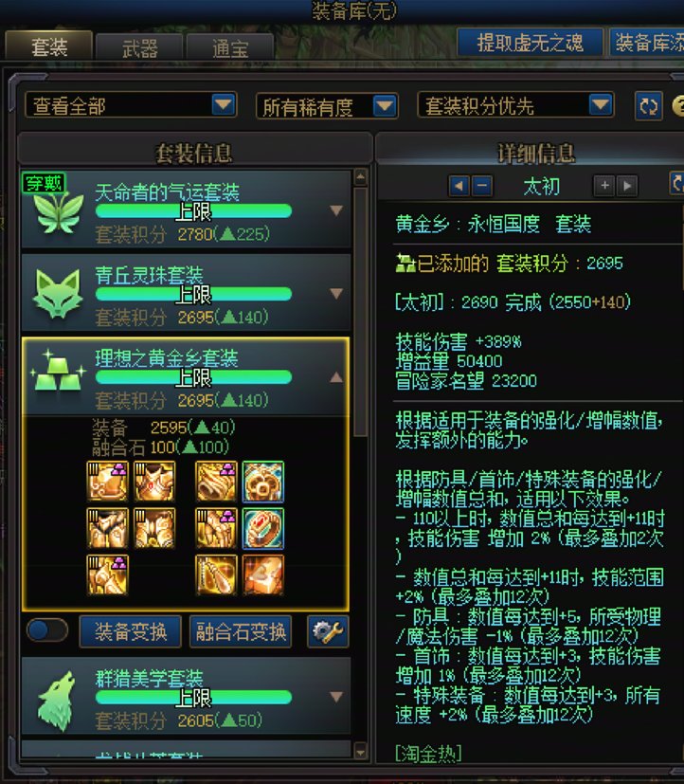Screen dimensions: 684x784
Task: Click the 提取虚无之魂 button
Action: click(x=530, y=42)
